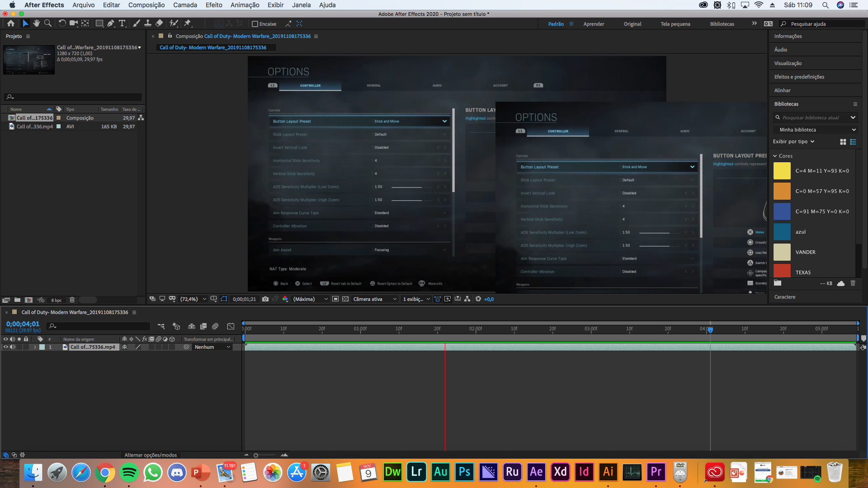Viewport: 868px width, 488px height.
Task: Open the Graph Editor
Action: pos(231,326)
